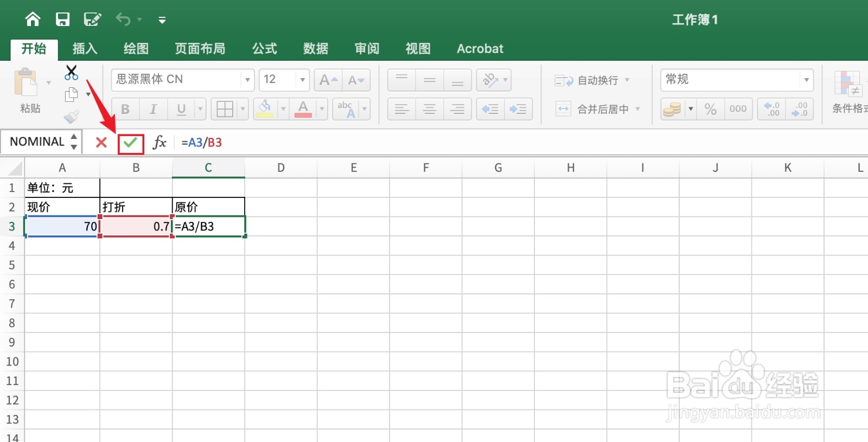Cut selection with the scissors icon
This screenshot has width=868, height=442.
click(x=71, y=72)
